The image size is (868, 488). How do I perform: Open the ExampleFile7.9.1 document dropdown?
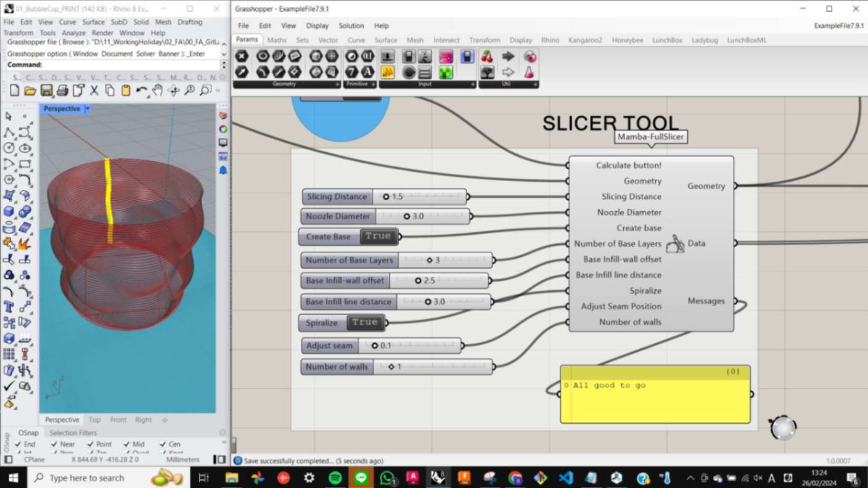click(x=838, y=26)
